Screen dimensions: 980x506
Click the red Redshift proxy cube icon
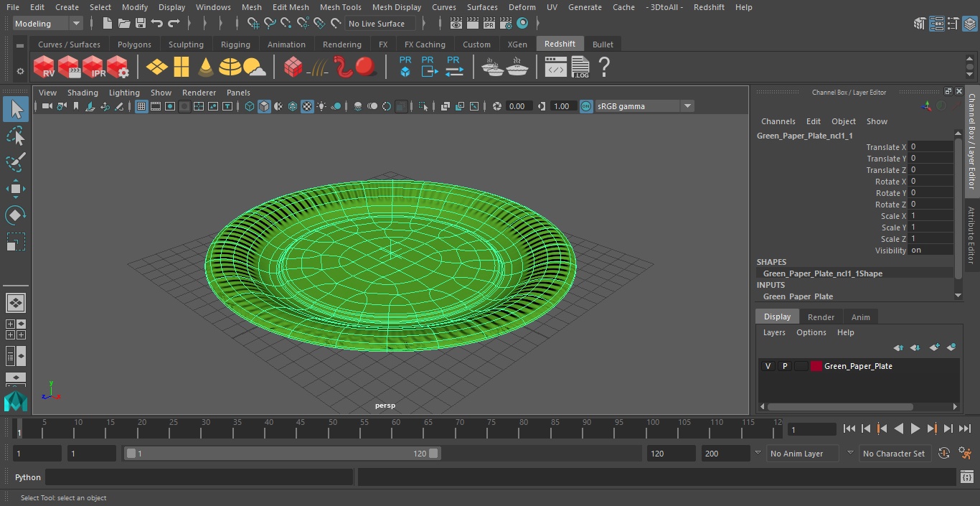coord(293,67)
